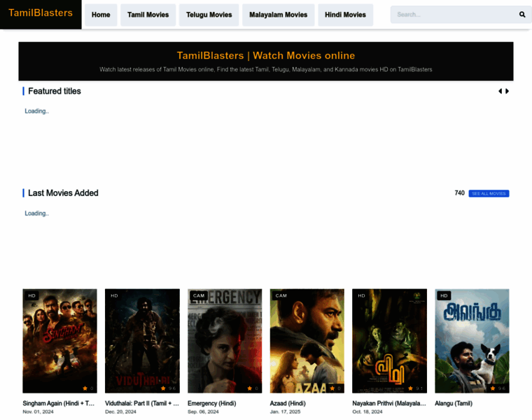The width and height of the screenshot is (532, 420).
Task: Open Hindi Movies category
Action: 345,15
